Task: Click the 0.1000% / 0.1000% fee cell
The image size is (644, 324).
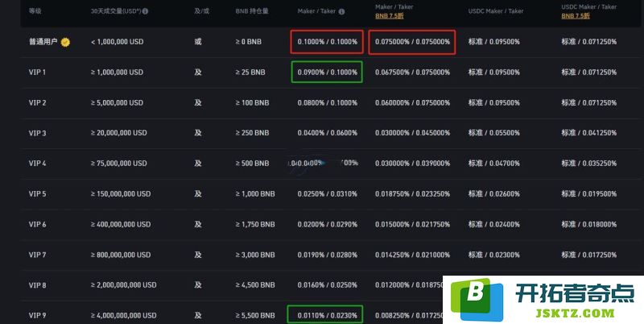Action: coord(328,42)
